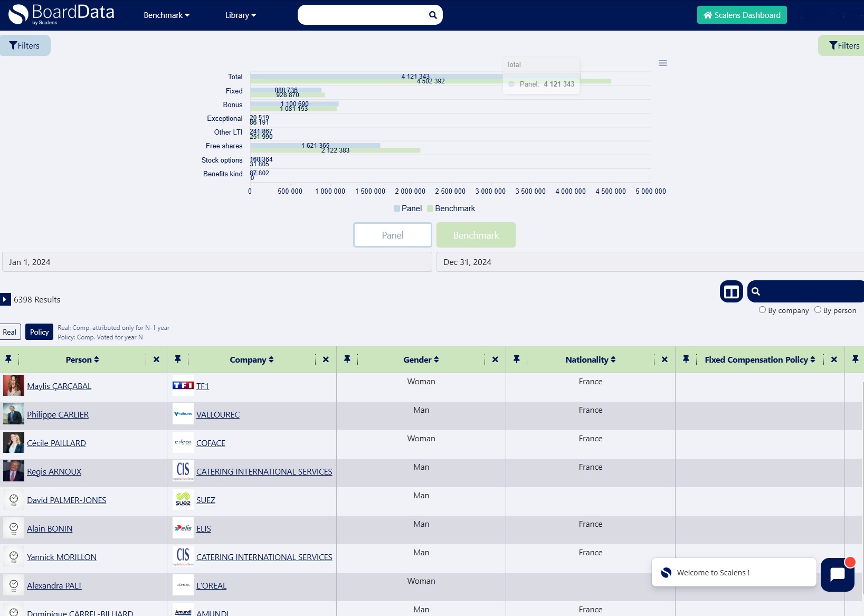The width and height of the screenshot is (864, 616).
Task: Open the chart context menu
Action: (663, 63)
